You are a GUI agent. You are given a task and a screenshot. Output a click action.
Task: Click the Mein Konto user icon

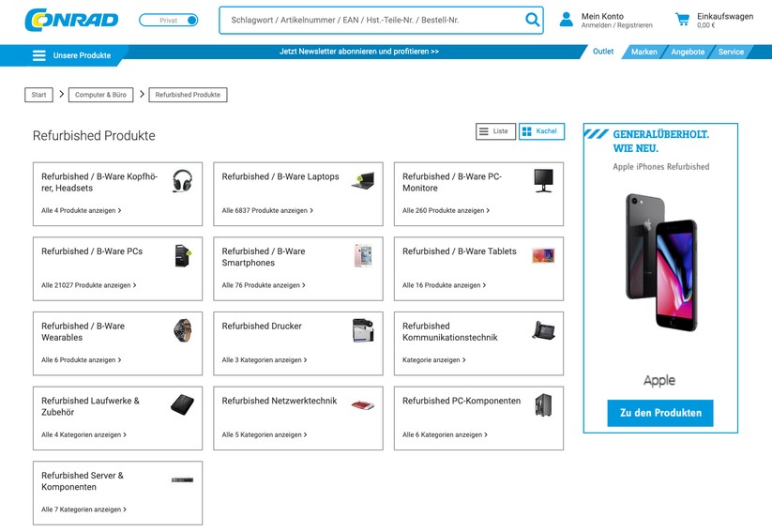(567, 19)
